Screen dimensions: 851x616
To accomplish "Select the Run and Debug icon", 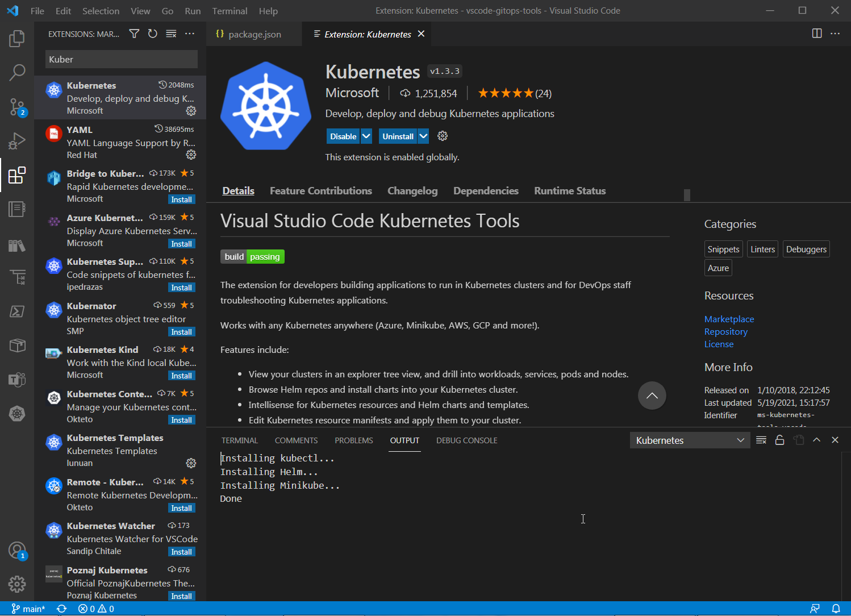I will pos(17,141).
